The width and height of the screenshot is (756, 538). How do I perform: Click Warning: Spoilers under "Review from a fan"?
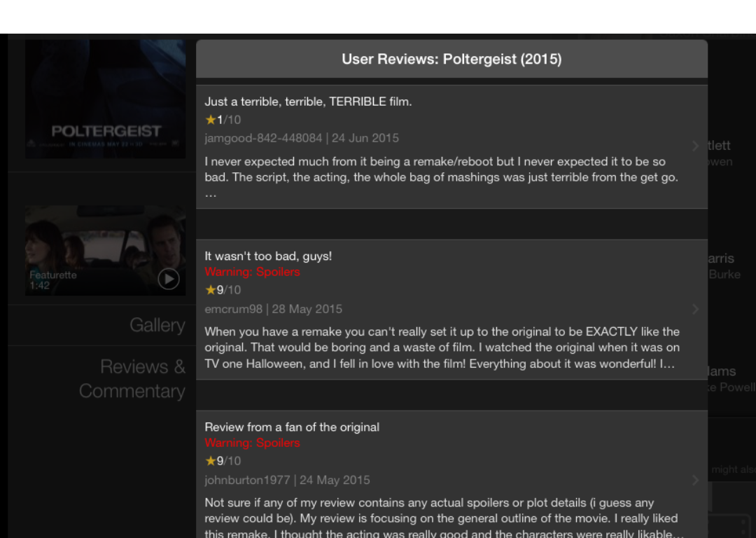[252, 443]
